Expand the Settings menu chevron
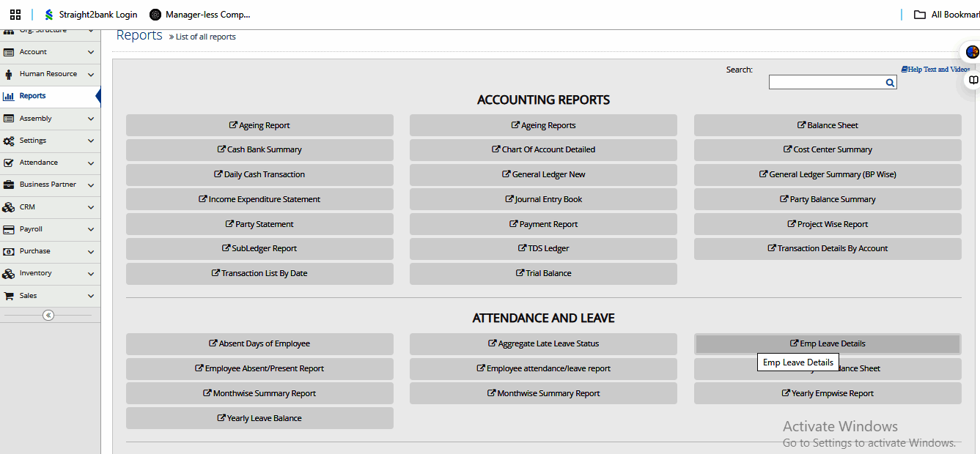This screenshot has width=980, height=454. click(x=91, y=141)
